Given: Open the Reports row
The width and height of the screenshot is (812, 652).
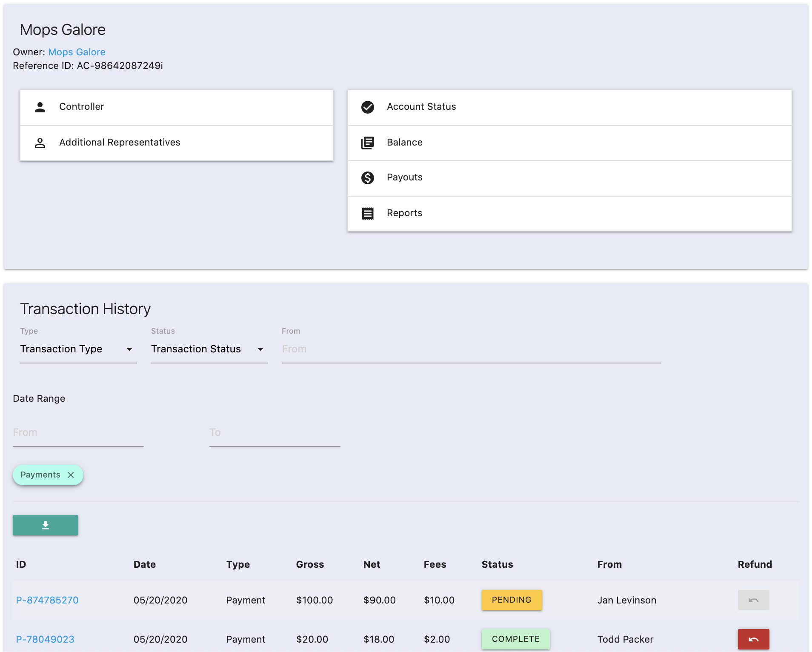Looking at the screenshot, I should [x=570, y=214].
